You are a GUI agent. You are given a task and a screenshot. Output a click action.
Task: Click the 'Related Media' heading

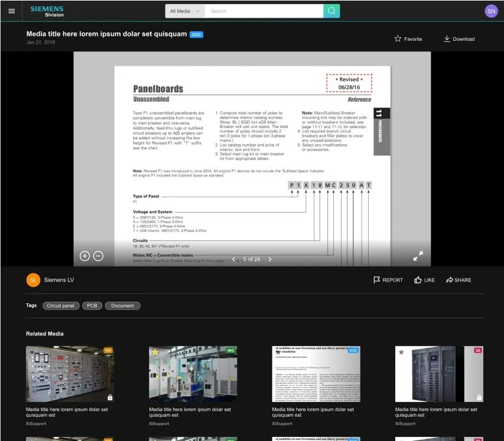click(x=45, y=334)
